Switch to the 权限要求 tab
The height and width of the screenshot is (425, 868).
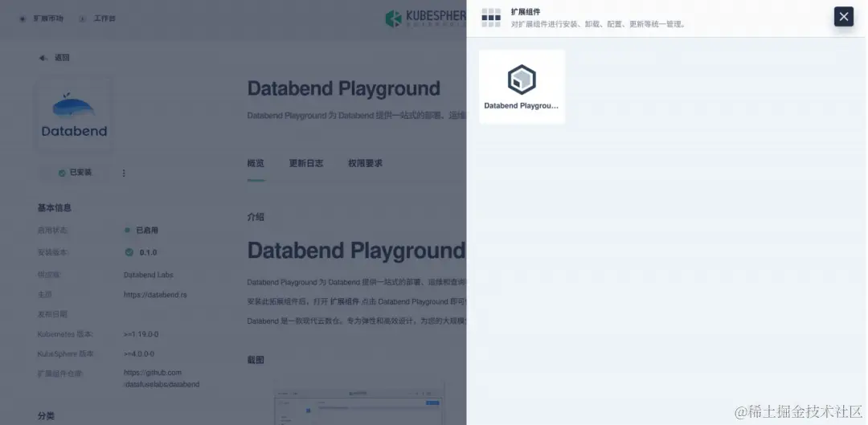366,163
